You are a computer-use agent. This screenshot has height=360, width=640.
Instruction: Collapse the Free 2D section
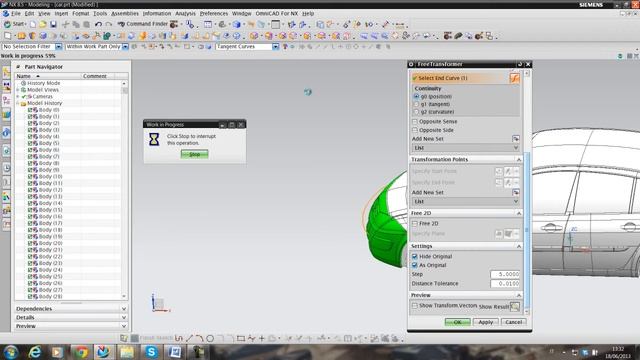point(519,213)
